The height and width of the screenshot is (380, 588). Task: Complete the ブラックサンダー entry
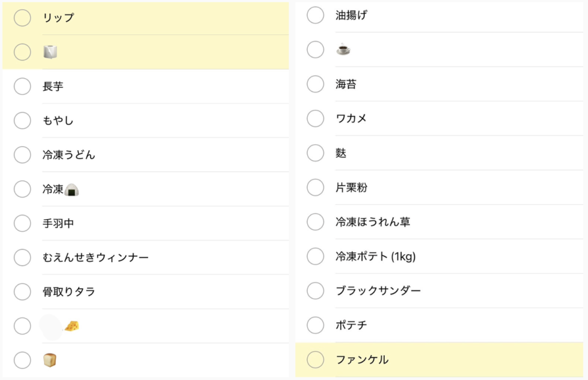tap(315, 291)
